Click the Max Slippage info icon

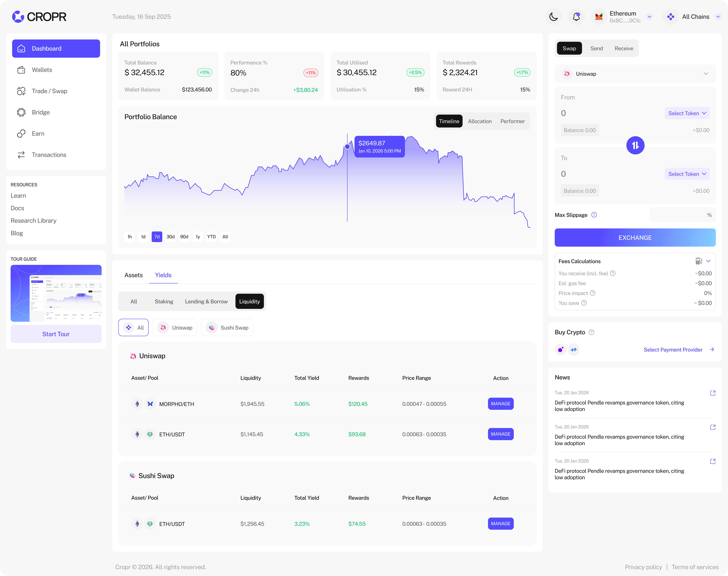pyautogui.click(x=594, y=215)
